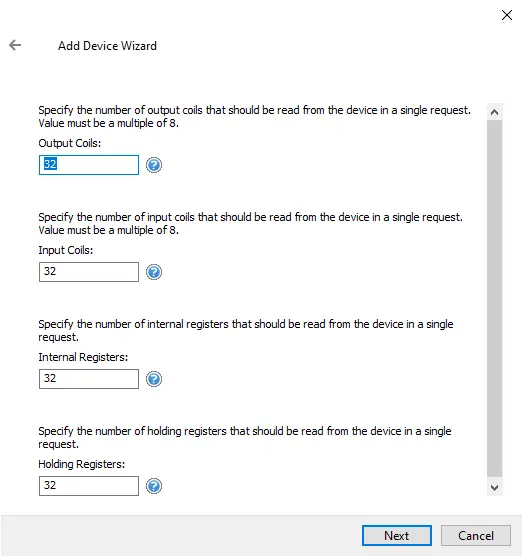Image resolution: width=523 pixels, height=556 pixels.
Task: Open help for Output Coils field
Action: [x=154, y=165]
